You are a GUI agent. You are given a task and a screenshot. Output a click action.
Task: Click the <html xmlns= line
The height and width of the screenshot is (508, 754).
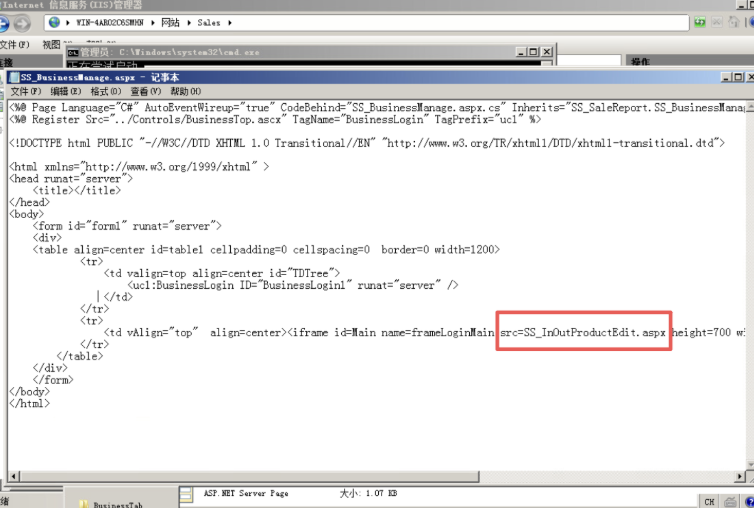139,167
